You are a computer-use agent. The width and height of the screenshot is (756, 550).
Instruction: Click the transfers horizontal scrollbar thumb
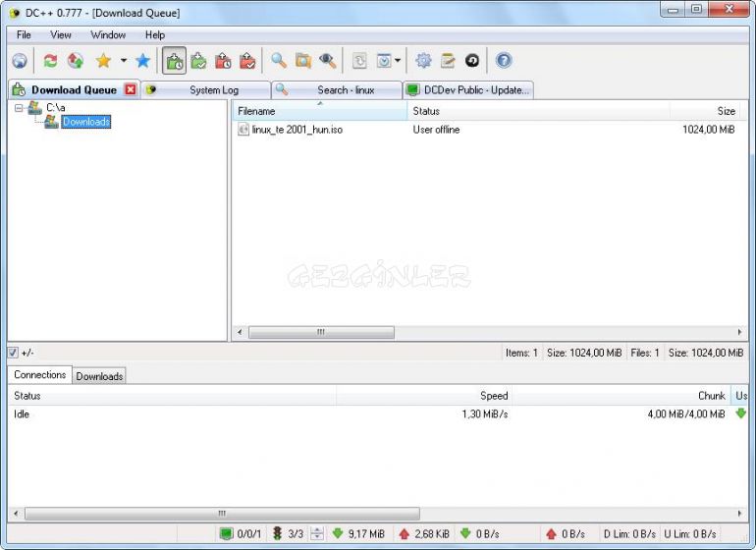222,514
